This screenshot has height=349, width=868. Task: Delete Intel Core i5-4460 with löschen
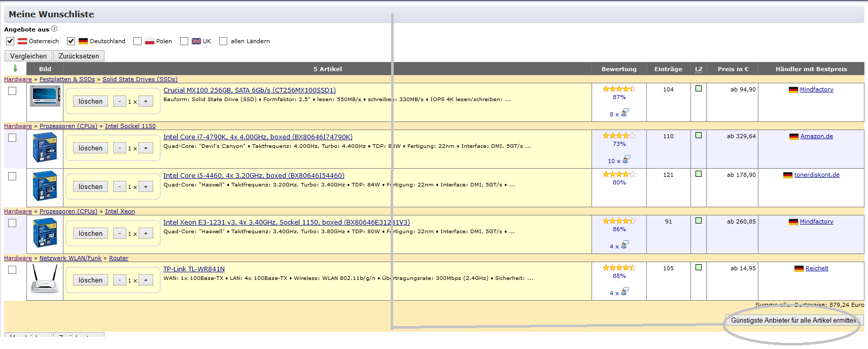click(90, 186)
